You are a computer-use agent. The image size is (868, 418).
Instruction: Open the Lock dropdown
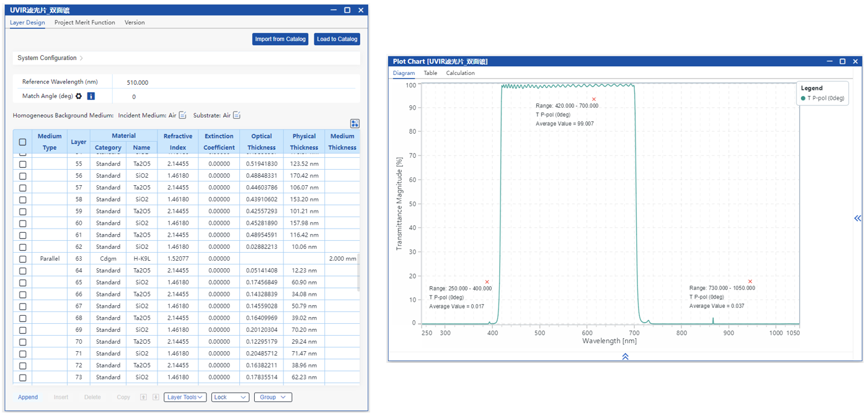(x=230, y=398)
